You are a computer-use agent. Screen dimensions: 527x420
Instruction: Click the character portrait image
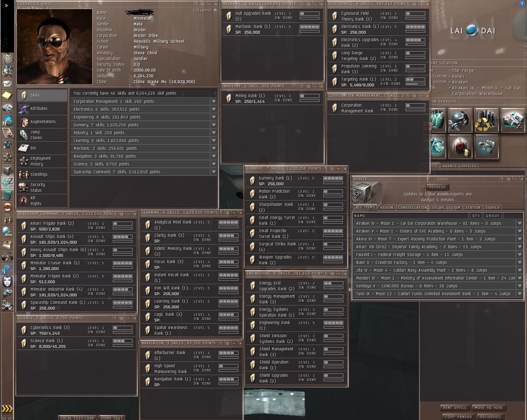[54, 47]
